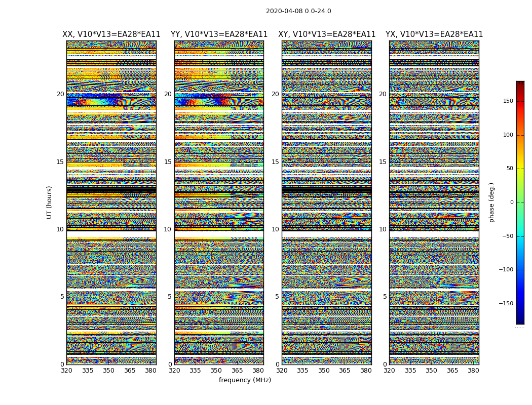Click the 335 MHz tick under YY plot

coord(195,371)
